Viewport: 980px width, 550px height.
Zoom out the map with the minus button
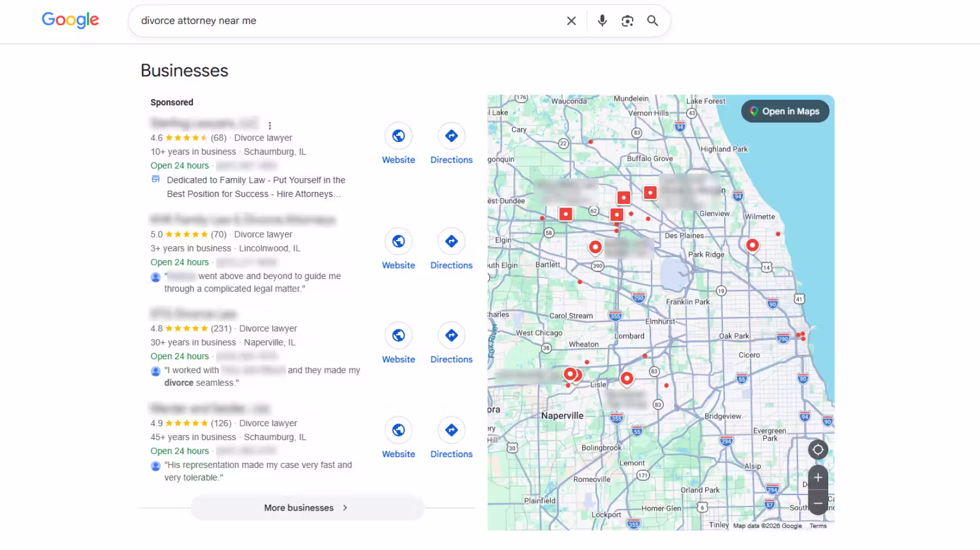point(818,502)
